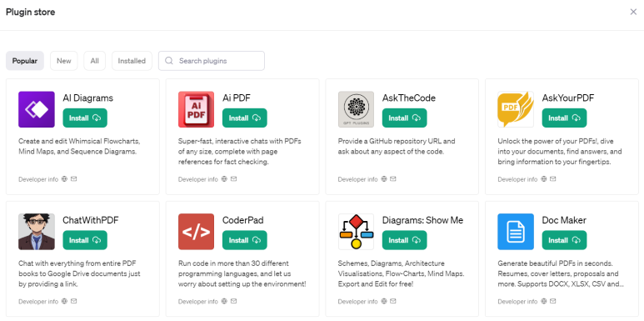The width and height of the screenshot is (644, 321).
Task: Click the Diagrams: Show Me flowchart logo
Action: click(x=356, y=232)
